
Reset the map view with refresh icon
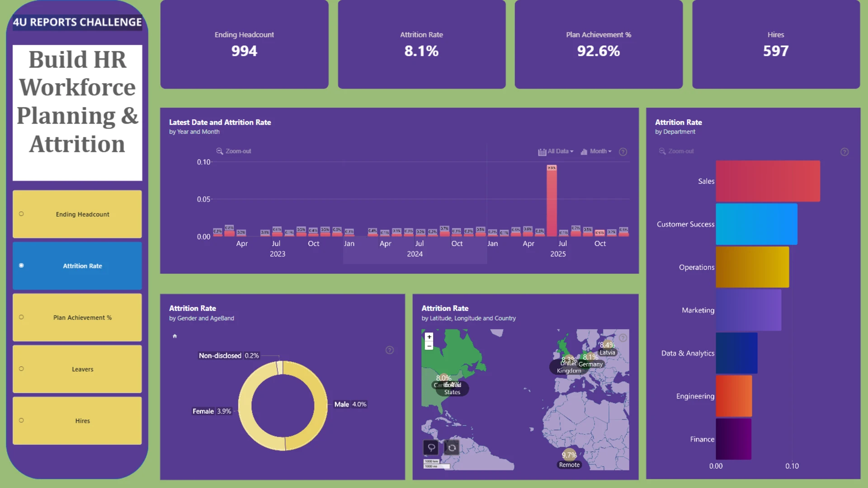[452, 447]
